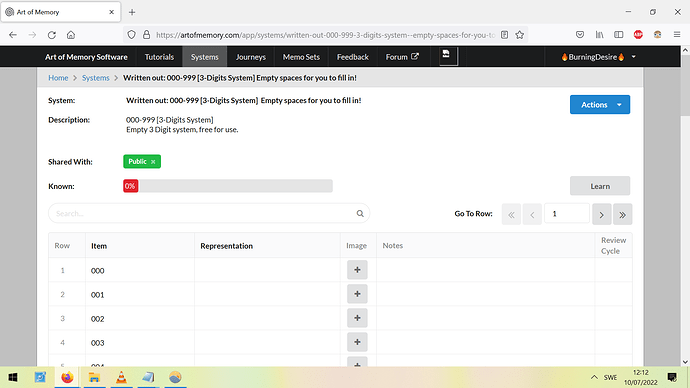
Task: Click into the Search field
Action: pyautogui.click(x=209, y=213)
